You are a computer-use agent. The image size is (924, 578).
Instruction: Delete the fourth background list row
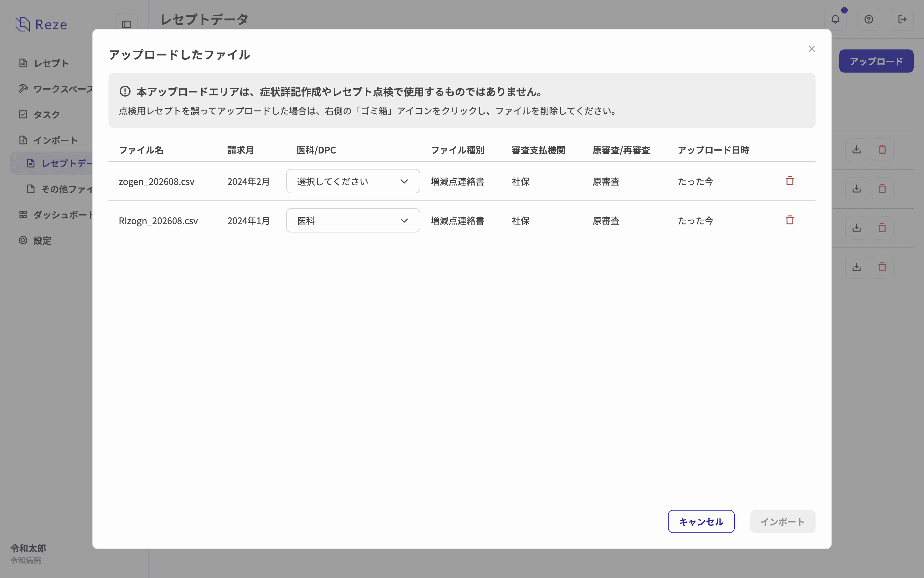click(882, 267)
